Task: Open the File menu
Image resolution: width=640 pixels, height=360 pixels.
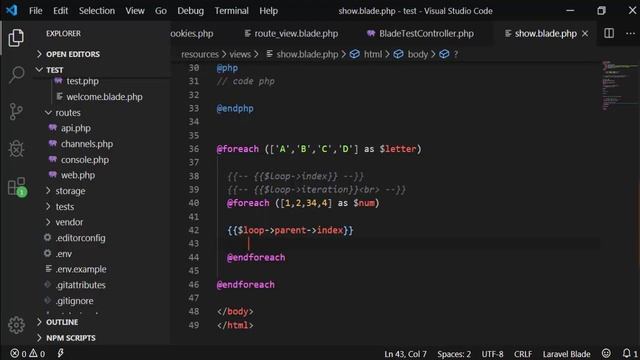Action: click(x=36, y=11)
